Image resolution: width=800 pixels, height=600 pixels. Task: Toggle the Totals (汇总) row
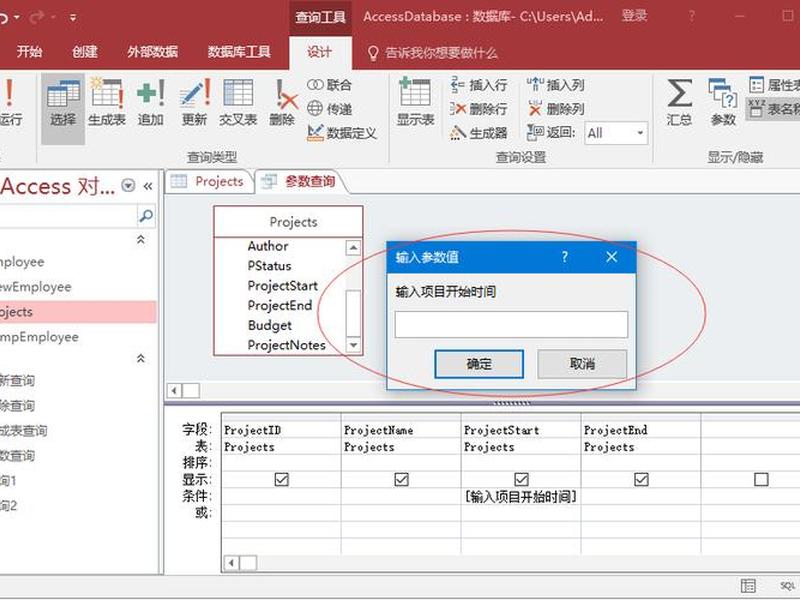tap(679, 104)
